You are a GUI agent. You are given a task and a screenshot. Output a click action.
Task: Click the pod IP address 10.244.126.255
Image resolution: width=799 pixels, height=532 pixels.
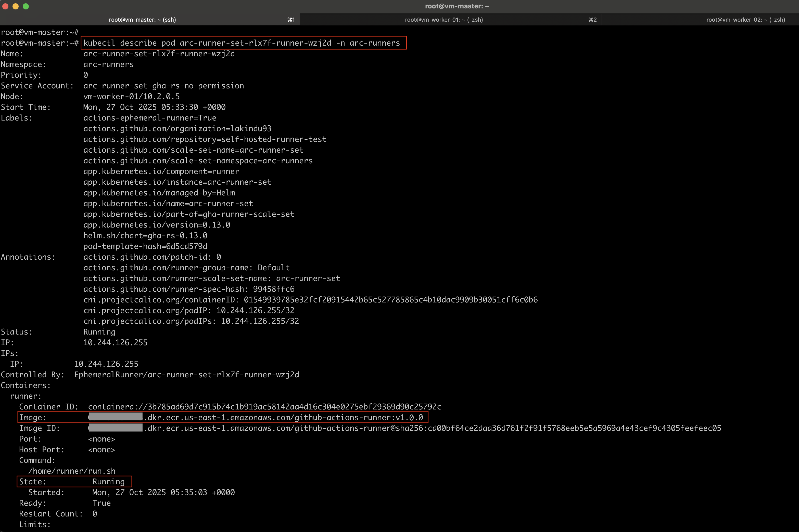tap(116, 342)
